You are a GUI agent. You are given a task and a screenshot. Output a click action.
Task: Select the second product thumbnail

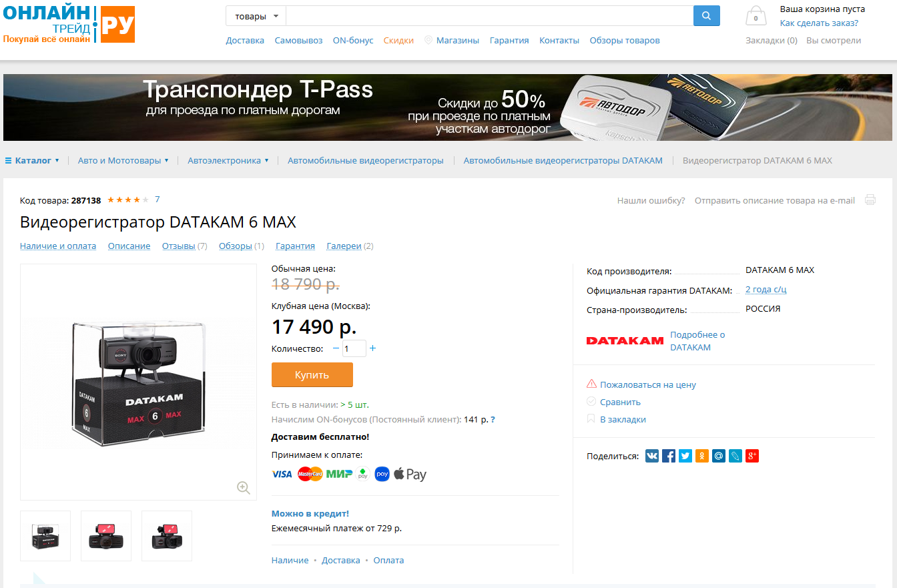(x=106, y=536)
